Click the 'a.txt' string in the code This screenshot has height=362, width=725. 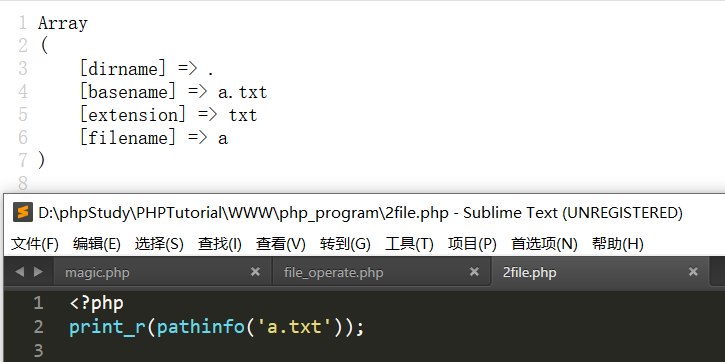pos(295,327)
